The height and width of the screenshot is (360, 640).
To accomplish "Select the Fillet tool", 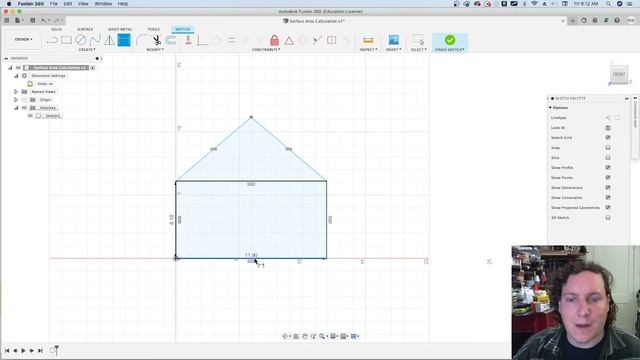I will [x=142, y=40].
